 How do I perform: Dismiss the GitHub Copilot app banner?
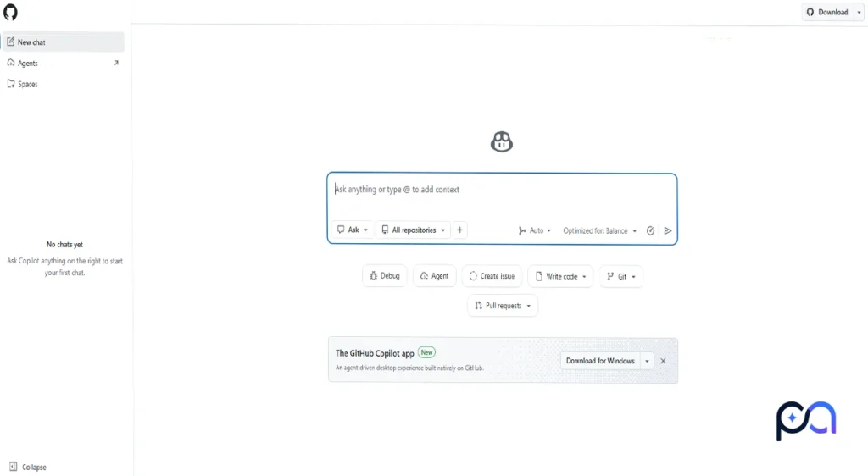coord(663,361)
